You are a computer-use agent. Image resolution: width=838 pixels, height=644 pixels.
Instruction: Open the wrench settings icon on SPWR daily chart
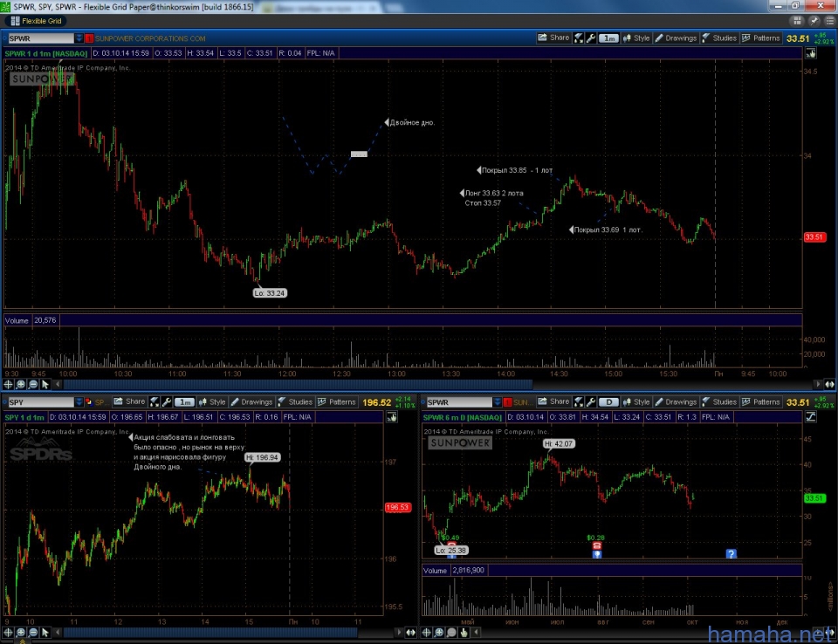point(591,402)
